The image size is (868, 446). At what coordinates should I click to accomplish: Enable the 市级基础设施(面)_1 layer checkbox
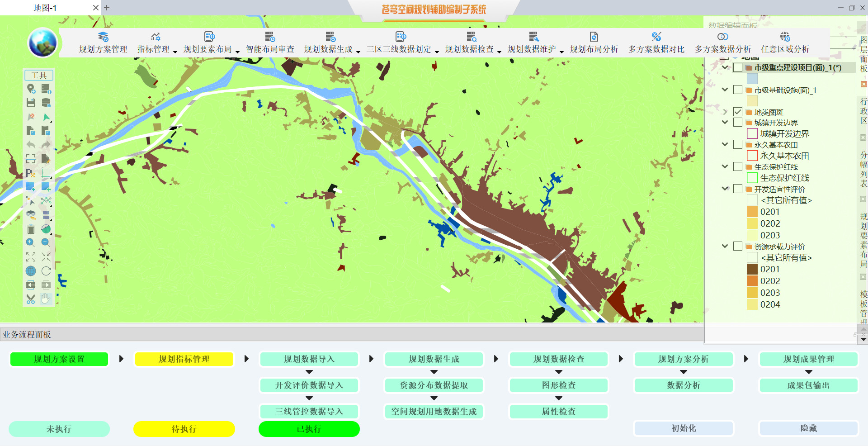pyautogui.click(x=738, y=90)
